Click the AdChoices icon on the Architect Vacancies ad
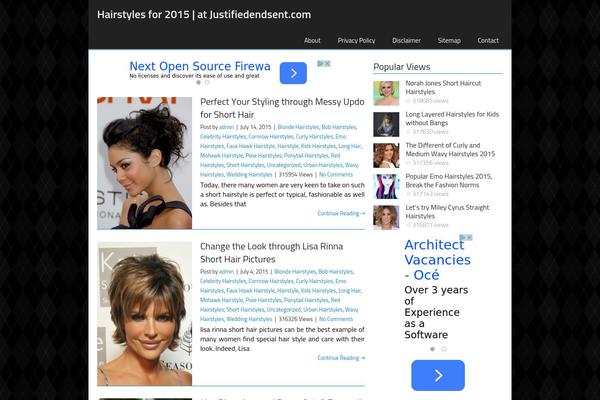The height and width of the screenshot is (400, 600). click(463, 238)
